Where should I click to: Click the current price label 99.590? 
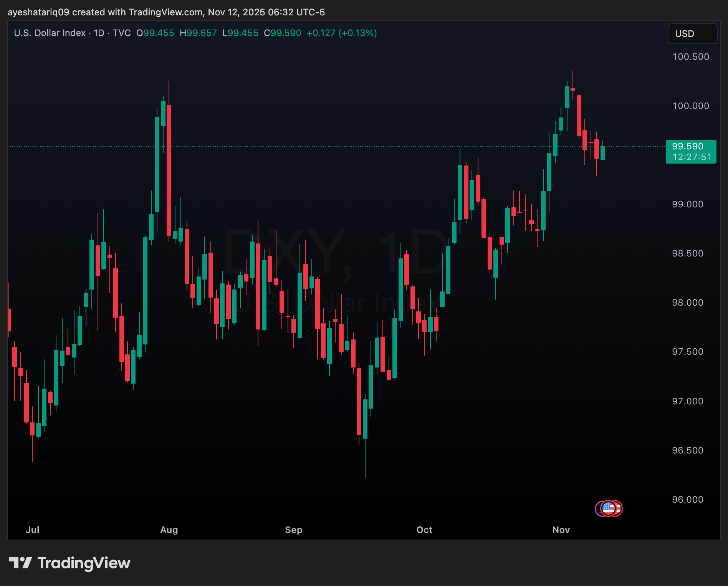point(688,146)
